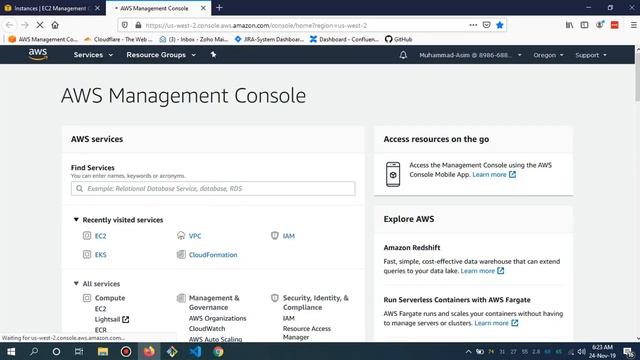Screen dimensions: 640x360
Task: Open the CloudFormation service link
Action: pos(213,255)
